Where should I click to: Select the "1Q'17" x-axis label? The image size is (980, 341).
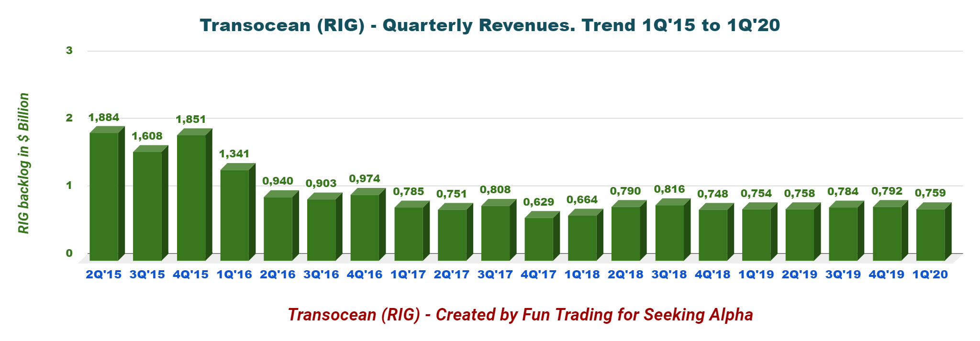pos(408,275)
